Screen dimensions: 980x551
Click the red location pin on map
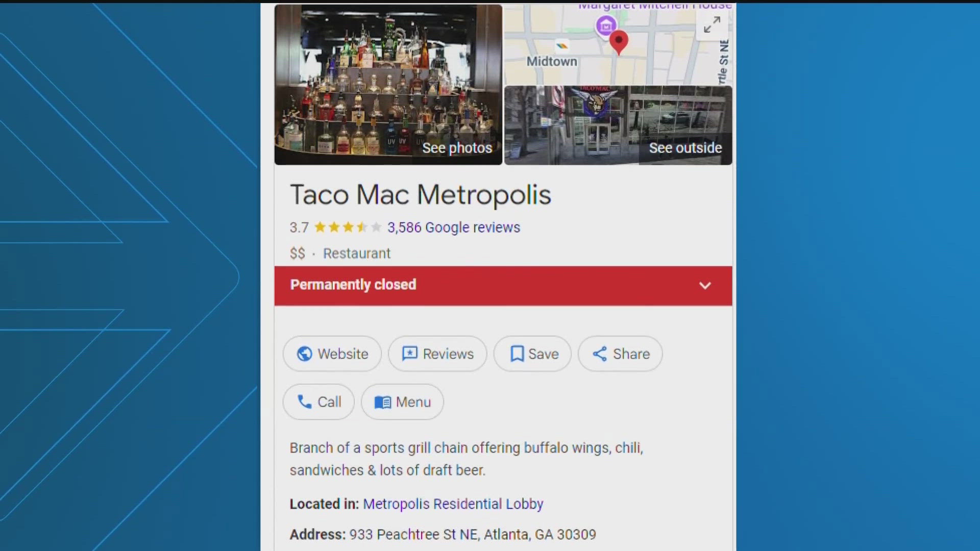click(x=619, y=42)
